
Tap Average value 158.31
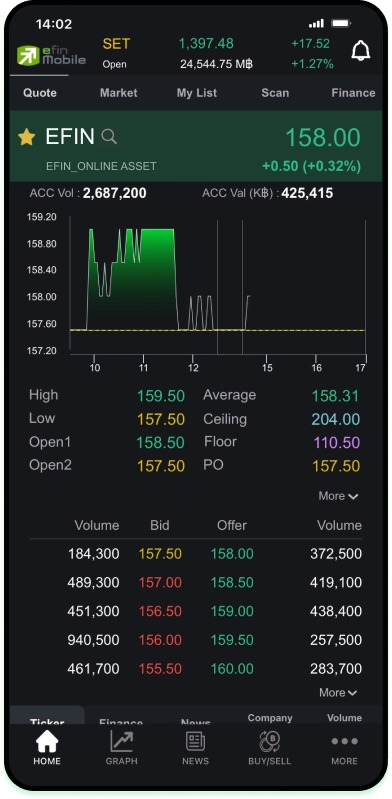coord(335,396)
